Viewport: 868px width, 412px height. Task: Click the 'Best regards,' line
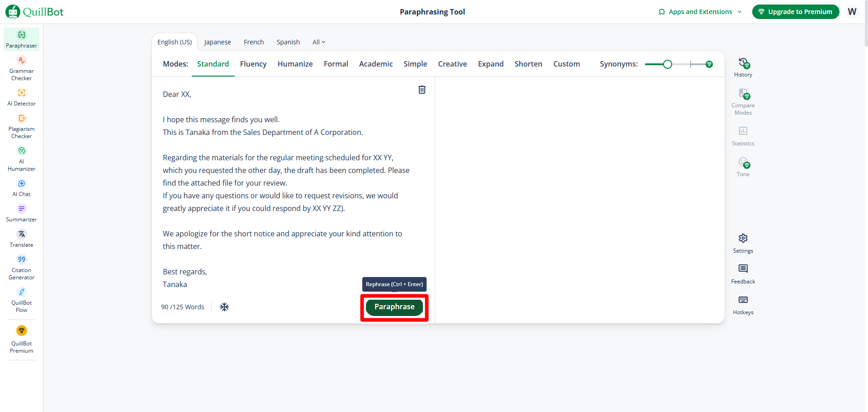185,272
